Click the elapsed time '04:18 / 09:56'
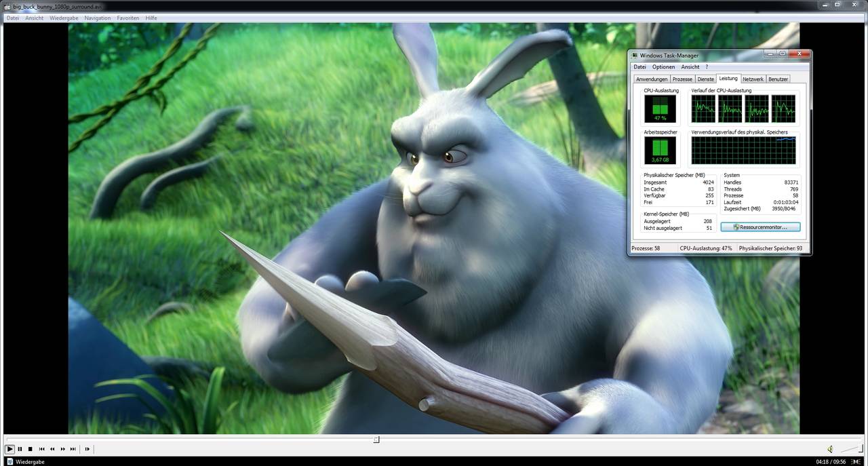868x466 pixels. point(831,461)
